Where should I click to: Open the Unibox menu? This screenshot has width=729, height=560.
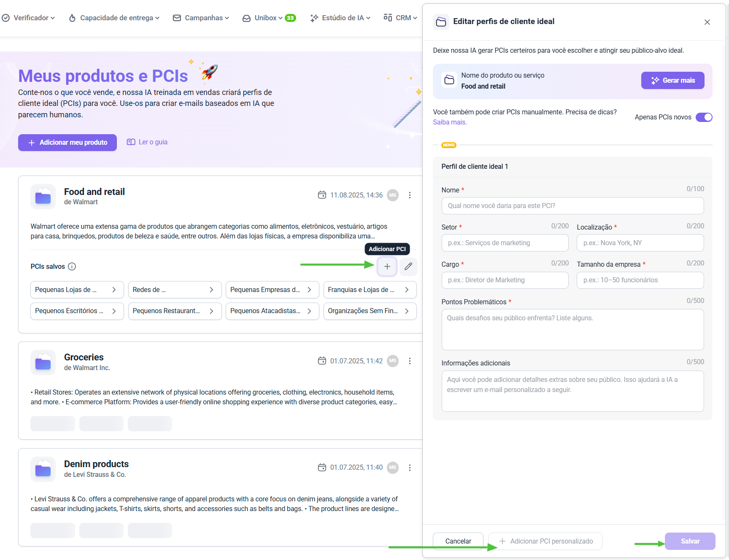tap(262, 18)
